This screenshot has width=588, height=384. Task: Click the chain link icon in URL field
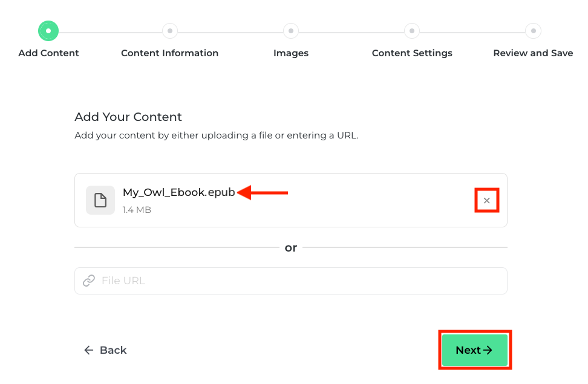[x=89, y=281]
